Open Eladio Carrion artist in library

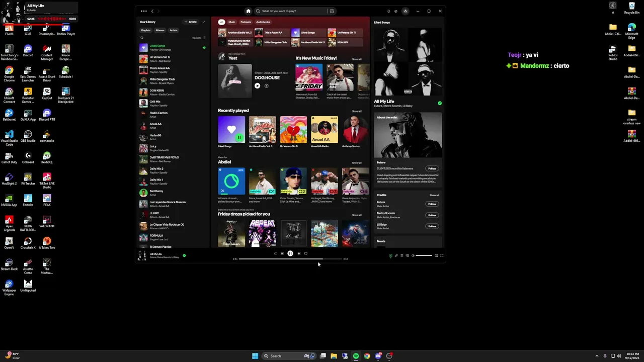pyautogui.click(x=173, y=115)
